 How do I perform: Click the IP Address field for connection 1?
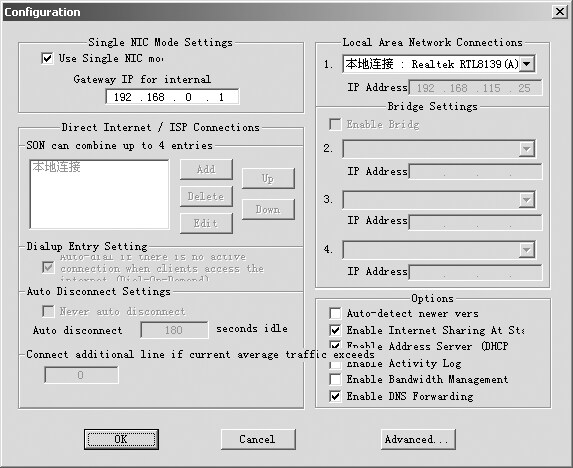pos(475,88)
